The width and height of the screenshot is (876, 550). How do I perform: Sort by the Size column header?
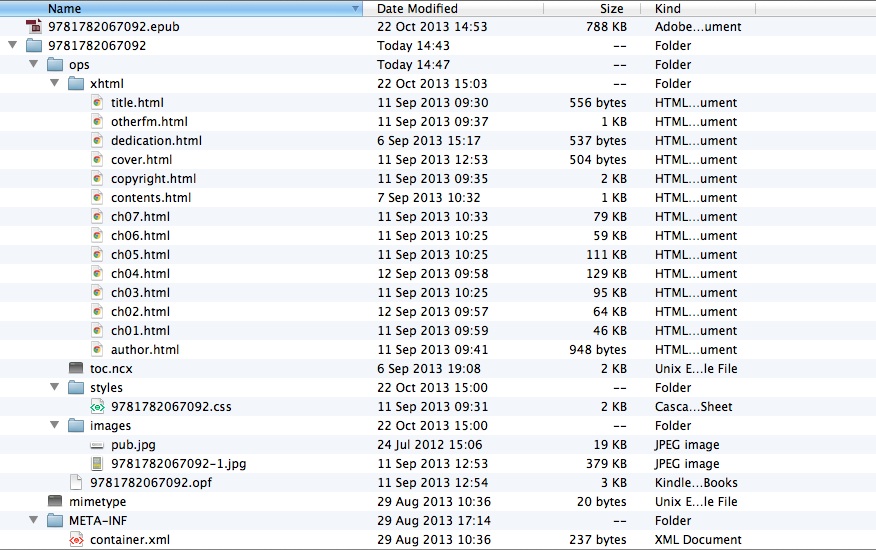click(x=591, y=8)
